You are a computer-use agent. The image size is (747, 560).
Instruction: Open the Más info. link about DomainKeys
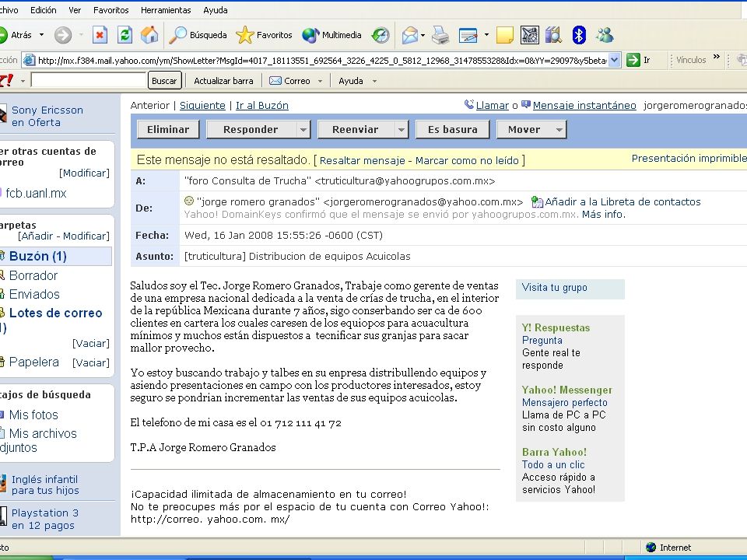click(604, 215)
